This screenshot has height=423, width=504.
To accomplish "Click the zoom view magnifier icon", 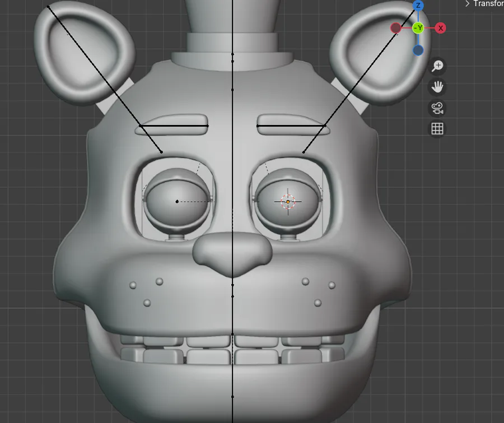I will (437, 66).
